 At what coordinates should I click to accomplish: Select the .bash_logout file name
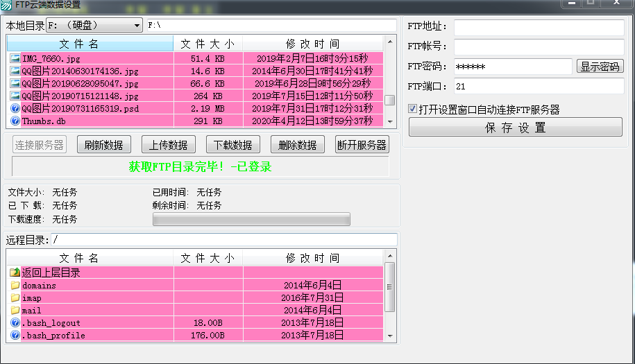51,323
